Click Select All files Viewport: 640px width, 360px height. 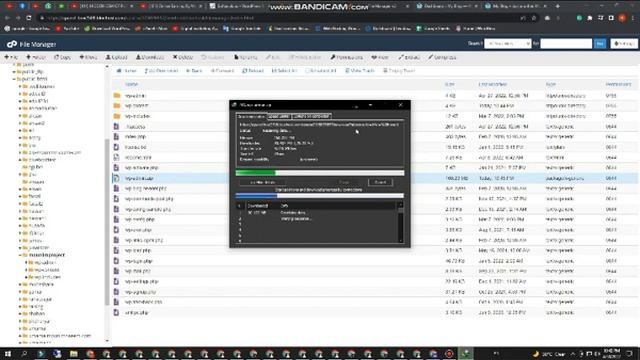(x=284, y=71)
